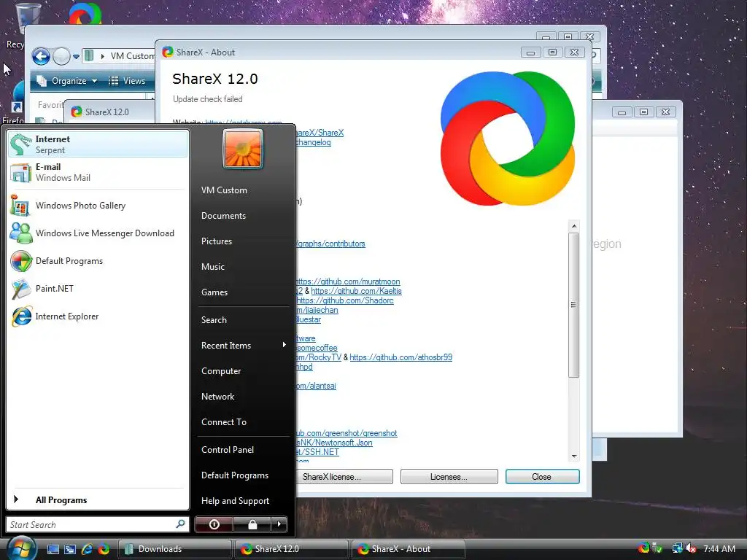
Task: Click ShareX license button
Action: pyautogui.click(x=344, y=477)
